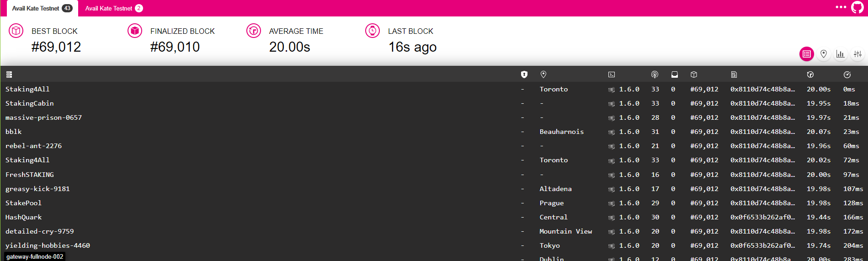Viewport: 868px width, 261px height.
Task: Sort by location pin column header
Action: coord(543,75)
